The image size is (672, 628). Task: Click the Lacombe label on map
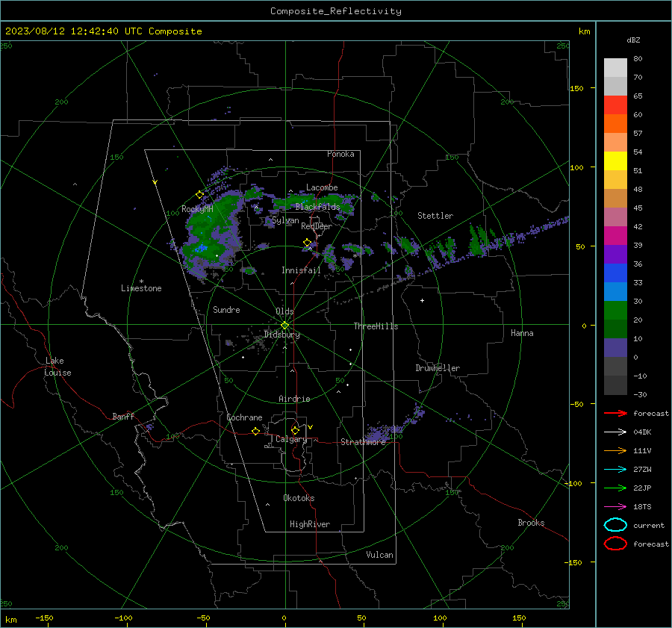click(322, 187)
